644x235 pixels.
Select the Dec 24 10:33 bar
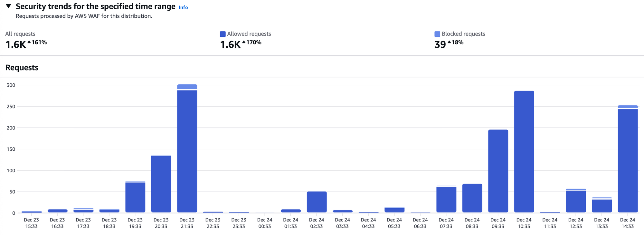[x=524, y=151]
